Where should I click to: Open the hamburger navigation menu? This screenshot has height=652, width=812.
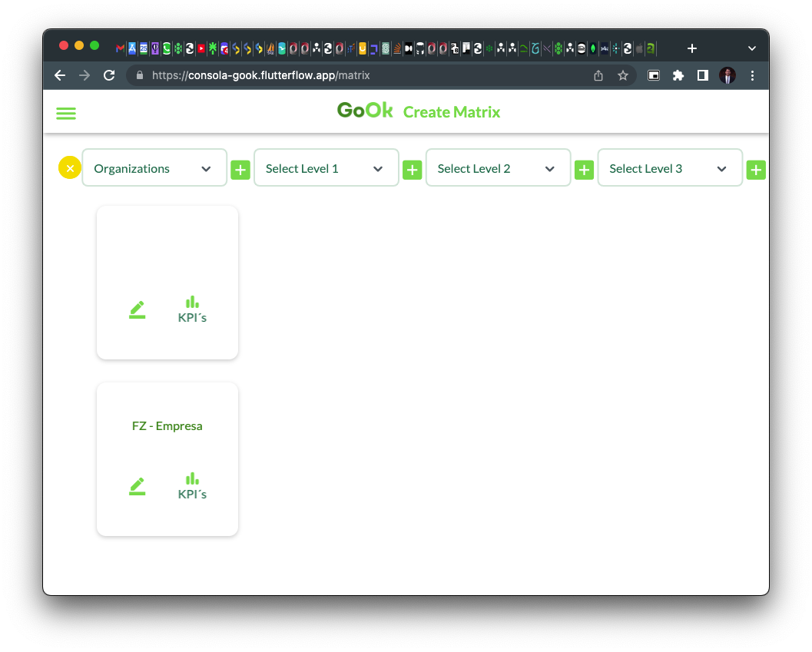point(66,114)
